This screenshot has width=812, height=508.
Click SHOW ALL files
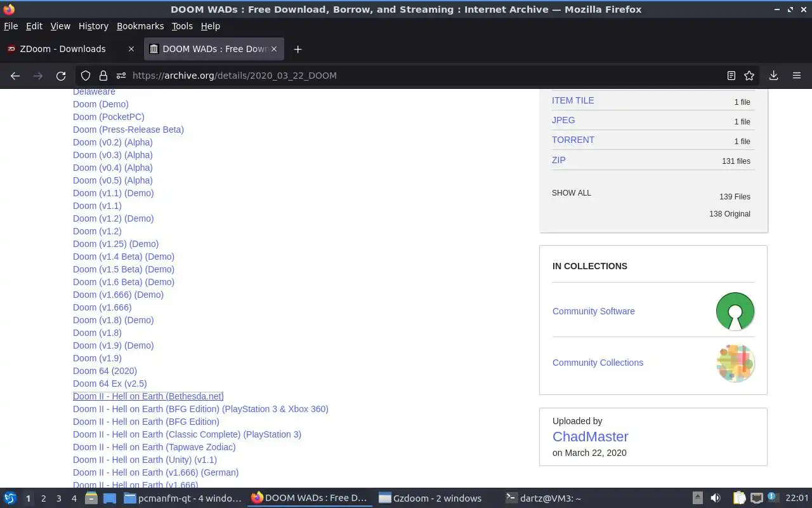[x=572, y=193]
